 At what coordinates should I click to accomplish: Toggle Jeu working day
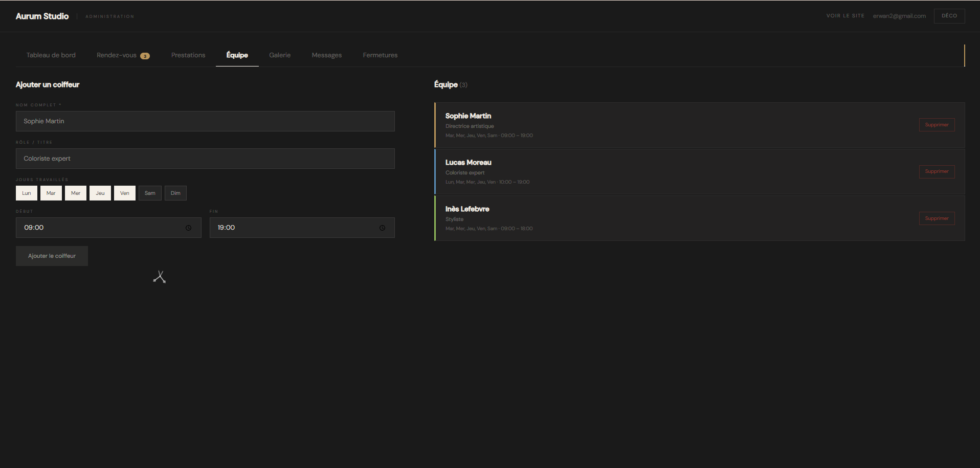click(x=100, y=193)
